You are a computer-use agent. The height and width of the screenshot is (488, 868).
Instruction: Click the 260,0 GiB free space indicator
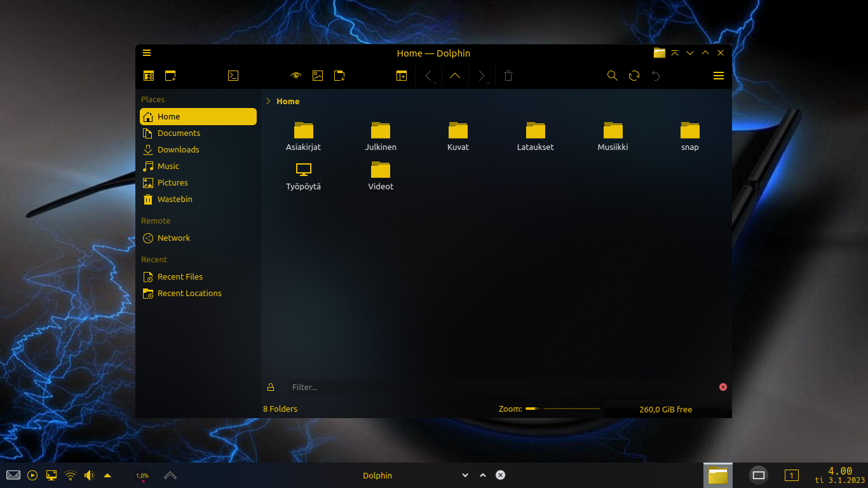tap(666, 409)
